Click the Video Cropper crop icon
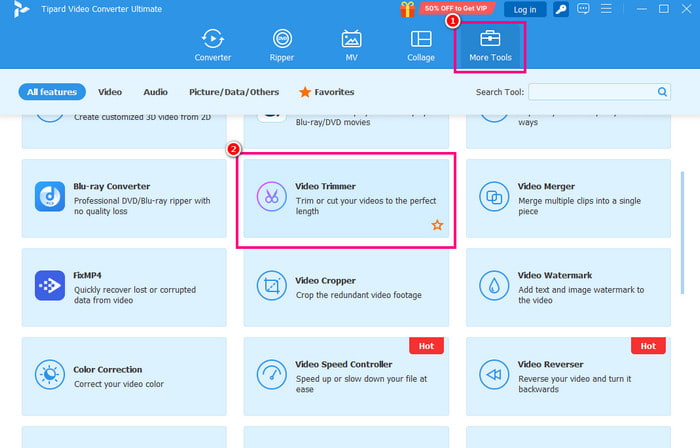The width and height of the screenshot is (700, 448). tap(271, 286)
